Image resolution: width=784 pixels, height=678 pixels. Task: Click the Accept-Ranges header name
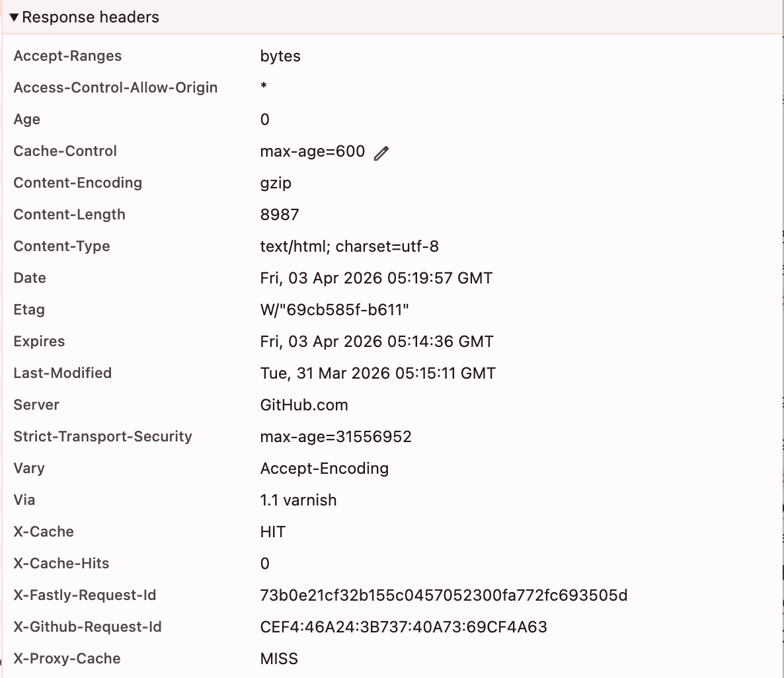coord(67,56)
